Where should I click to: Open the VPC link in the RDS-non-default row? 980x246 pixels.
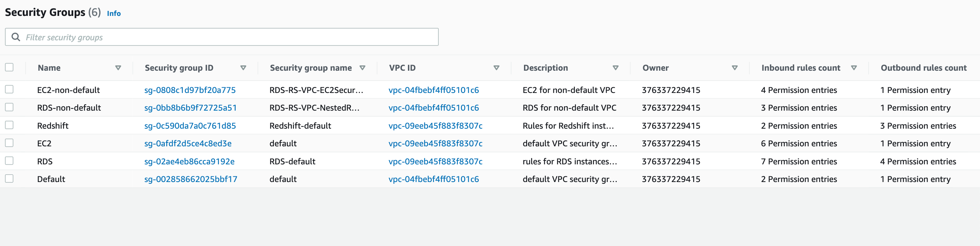(x=433, y=108)
